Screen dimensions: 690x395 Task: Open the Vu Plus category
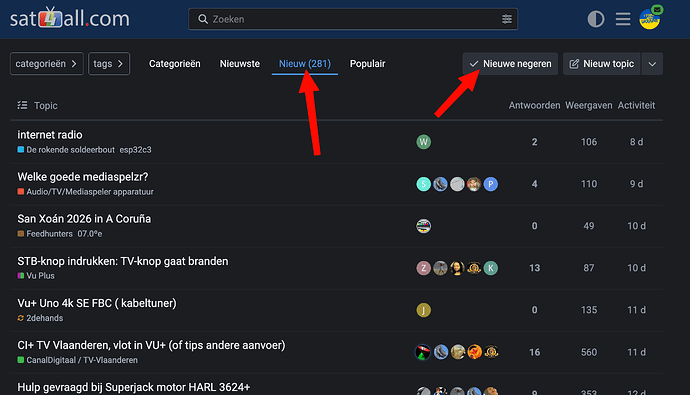(x=36, y=276)
